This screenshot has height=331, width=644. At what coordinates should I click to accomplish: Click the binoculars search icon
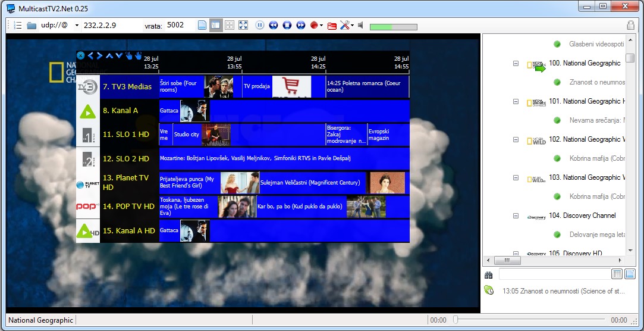(x=488, y=274)
